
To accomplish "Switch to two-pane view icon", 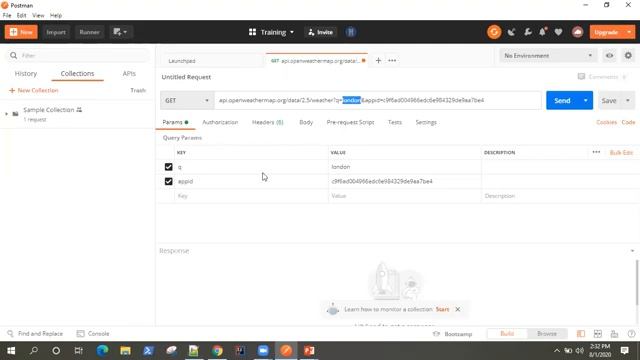I will [598, 334].
